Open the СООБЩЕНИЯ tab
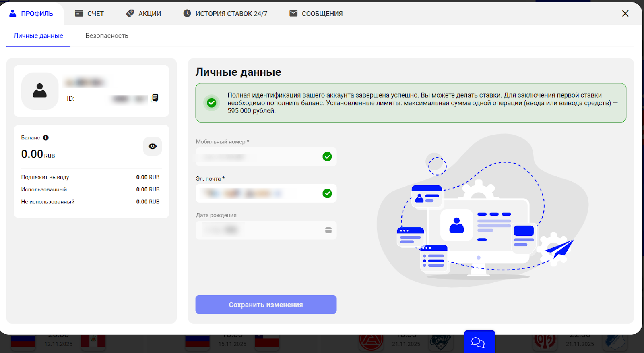The width and height of the screenshot is (644, 353). 316,14
